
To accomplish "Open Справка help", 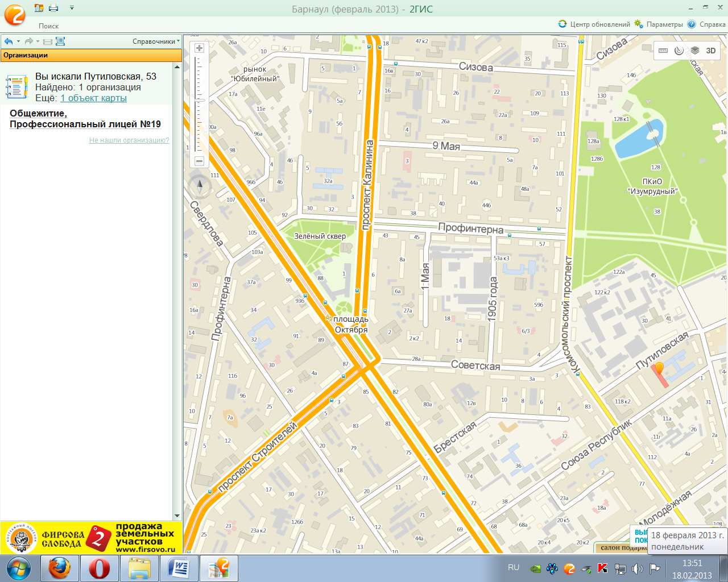I will (x=706, y=24).
